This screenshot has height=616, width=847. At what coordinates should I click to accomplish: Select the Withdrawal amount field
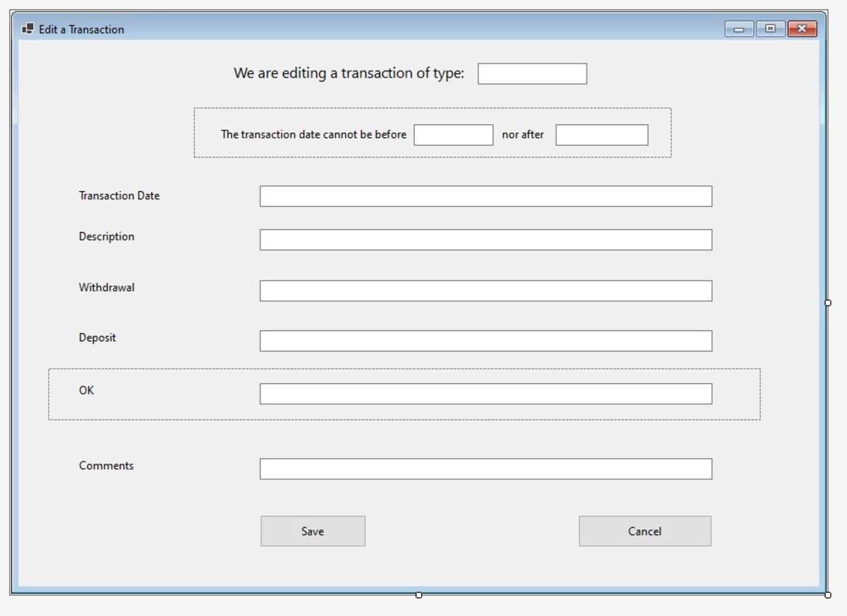click(x=486, y=291)
